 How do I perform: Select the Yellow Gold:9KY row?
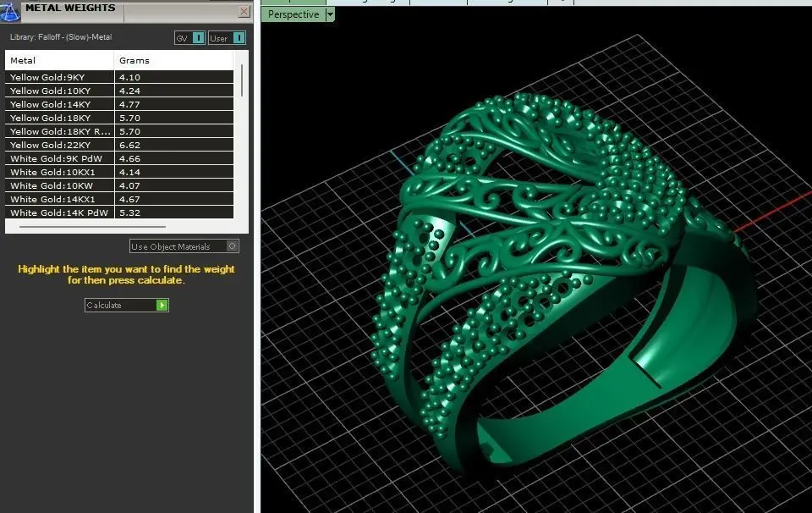119,77
